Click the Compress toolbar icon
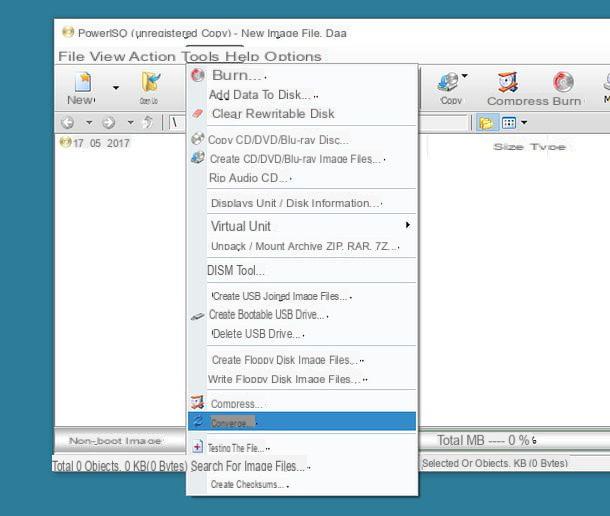 coord(508,82)
